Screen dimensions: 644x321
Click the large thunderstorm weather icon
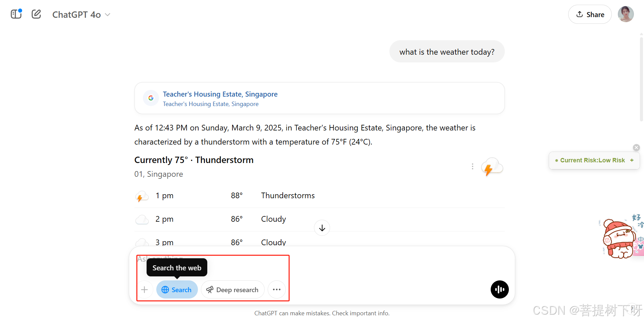492,166
